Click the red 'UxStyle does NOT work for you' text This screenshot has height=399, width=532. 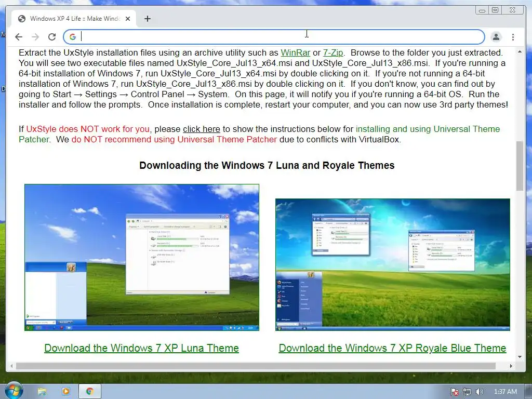pyautogui.click(x=88, y=129)
